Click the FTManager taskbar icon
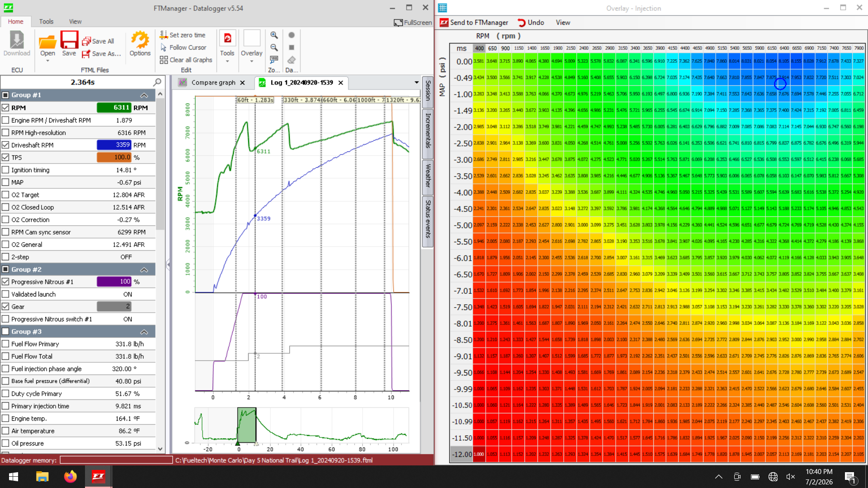 98,477
